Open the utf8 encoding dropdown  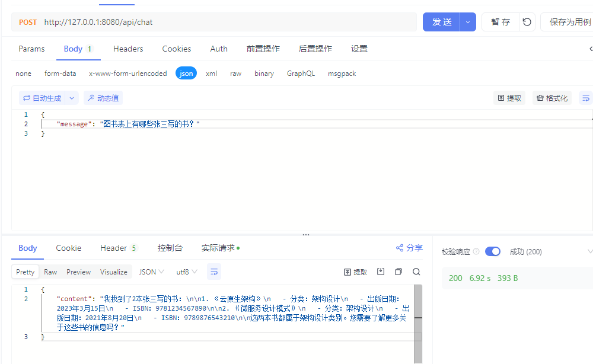[x=187, y=272]
